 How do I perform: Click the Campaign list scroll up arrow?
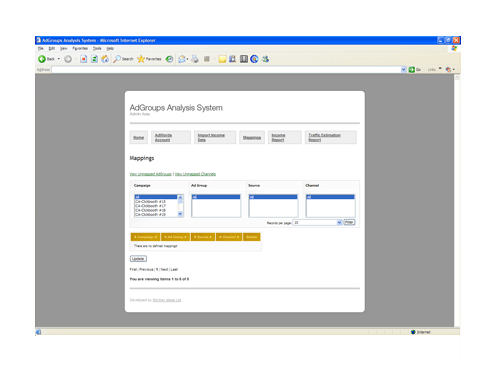[180, 197]
